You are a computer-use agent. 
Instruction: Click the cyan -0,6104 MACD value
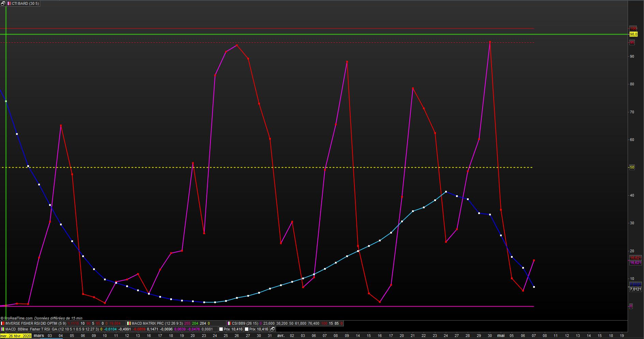coord(110,329)
